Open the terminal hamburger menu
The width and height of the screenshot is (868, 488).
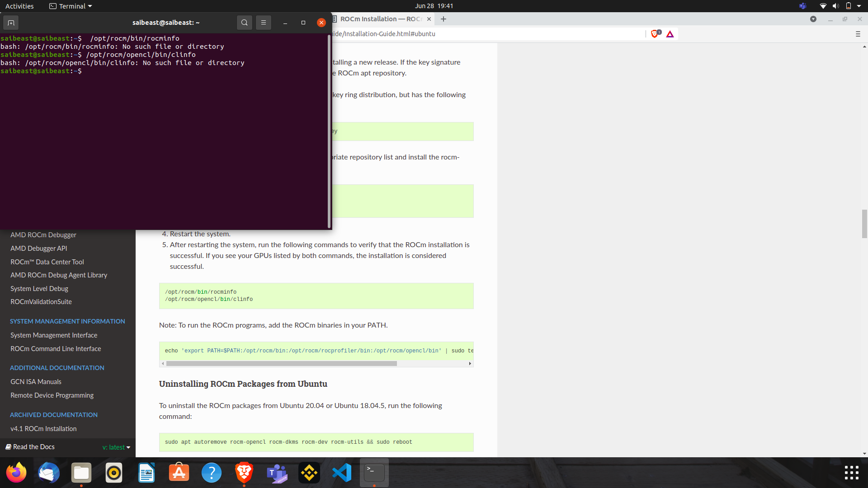(264, 23)
